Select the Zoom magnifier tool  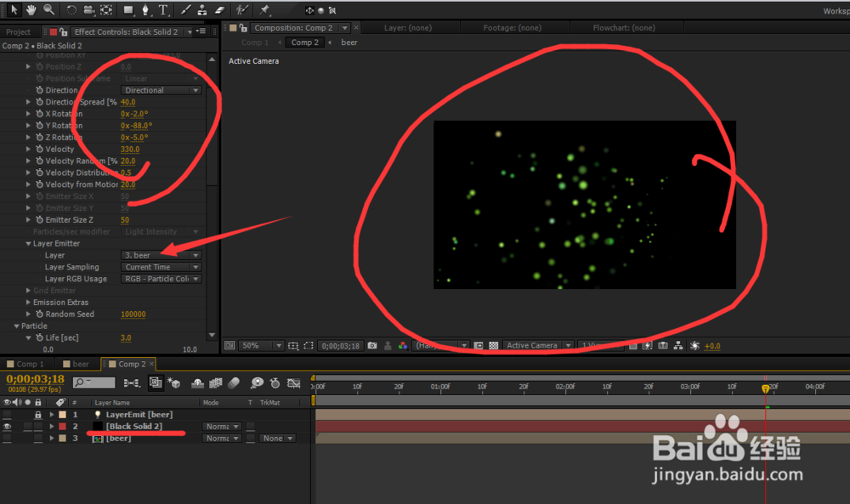coord(48,9)
